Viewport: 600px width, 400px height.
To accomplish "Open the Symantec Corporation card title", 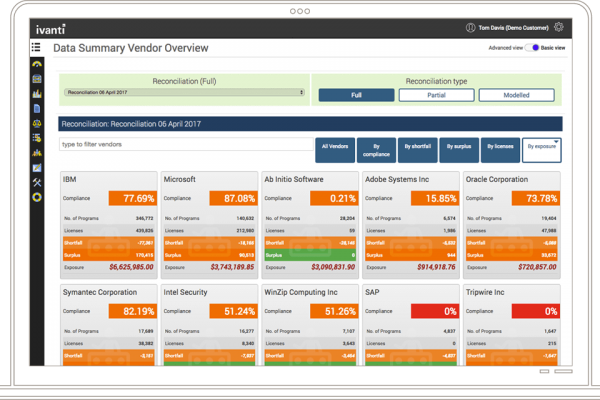I will [100, 292].
